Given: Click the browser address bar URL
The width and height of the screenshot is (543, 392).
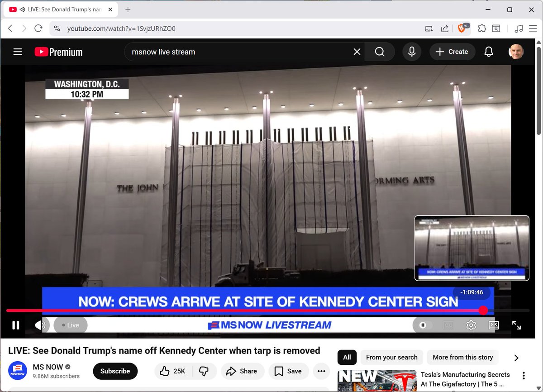Looking at the screenshot, I should pos(121,29).
